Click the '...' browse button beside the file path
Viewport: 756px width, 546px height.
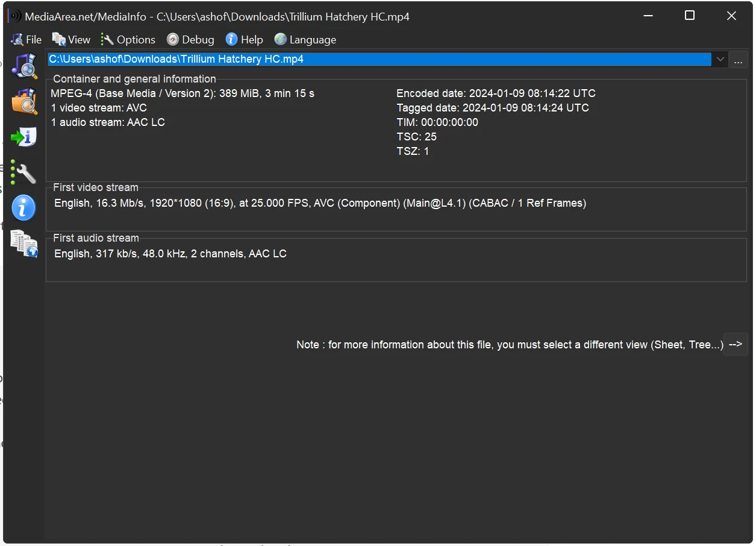click(739, 60)
